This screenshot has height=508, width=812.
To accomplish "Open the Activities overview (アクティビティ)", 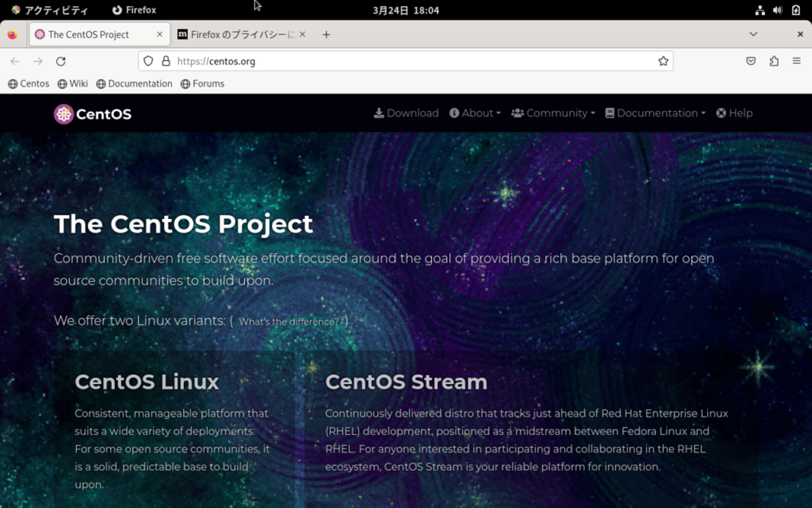I will click(50, 10).
